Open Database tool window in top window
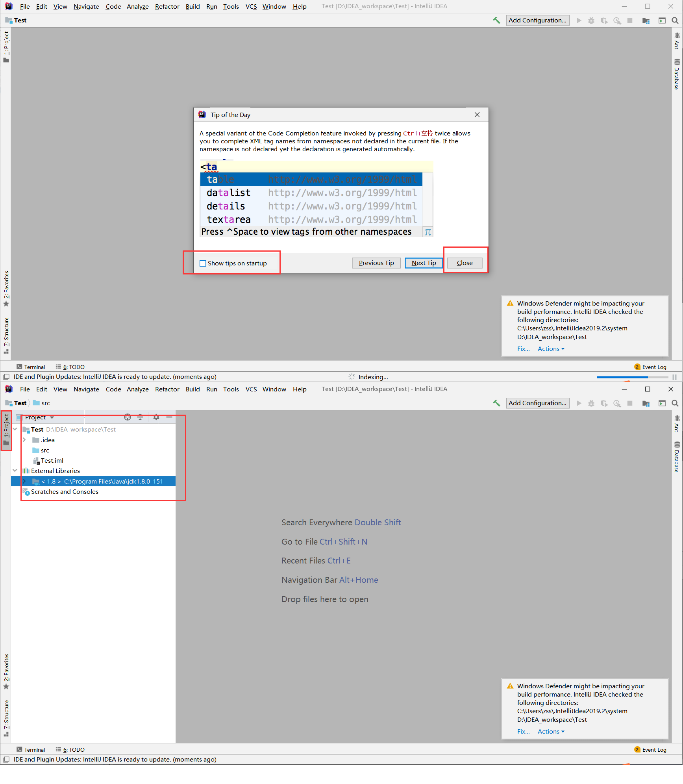 (x=677, y=74)
